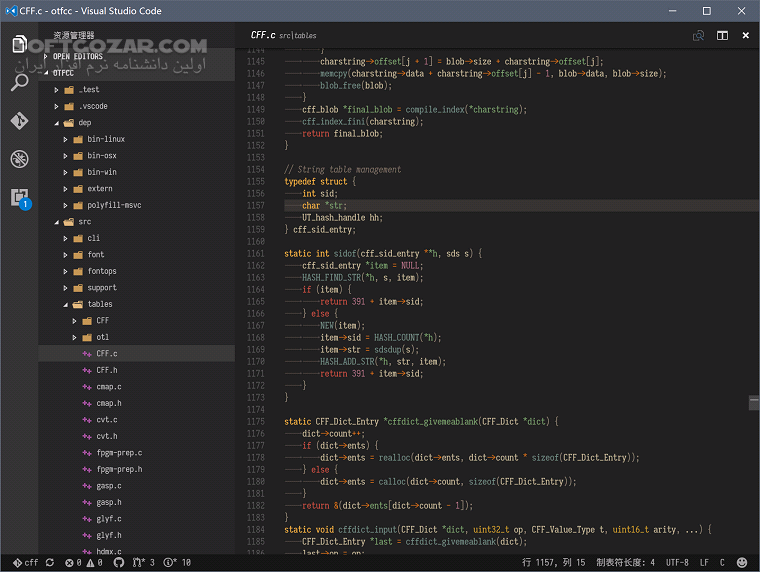Collapse the src folder

tap(137, 221)
